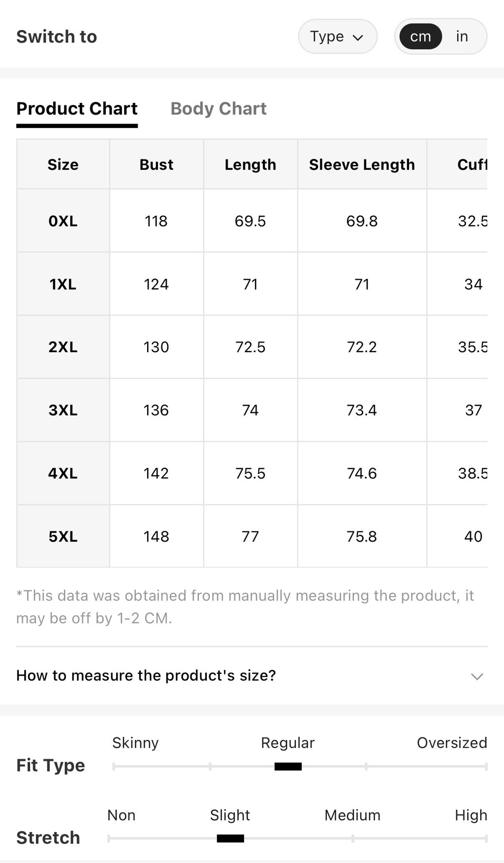Click the Cuff column header
This screenshot has width=504, height=863.
[472, 165]
